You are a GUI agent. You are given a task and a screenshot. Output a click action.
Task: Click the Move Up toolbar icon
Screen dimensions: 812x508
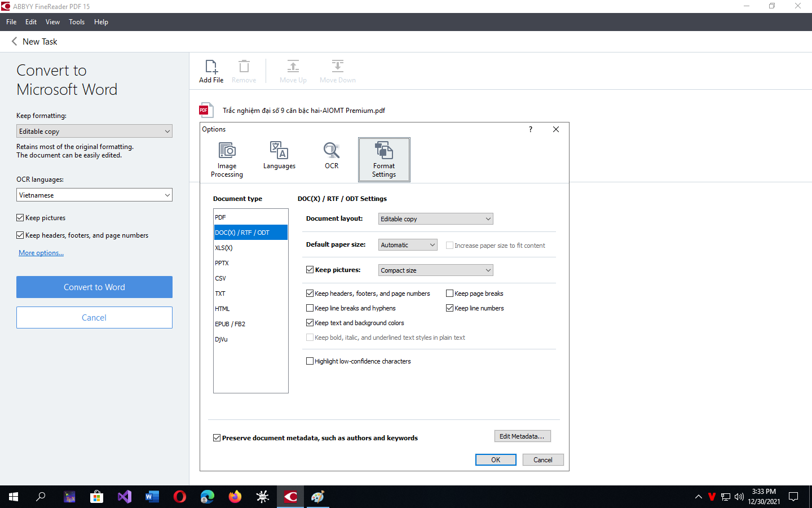point(293,72)
